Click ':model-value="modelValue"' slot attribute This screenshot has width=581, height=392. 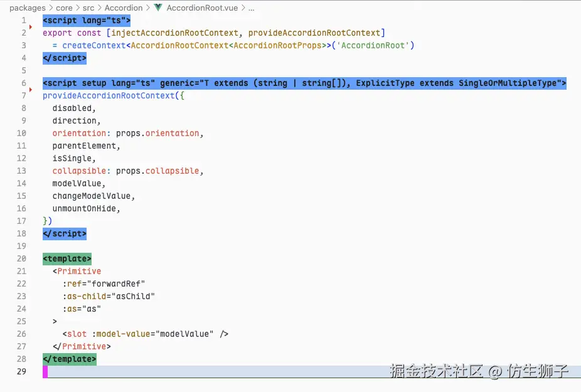152,334
